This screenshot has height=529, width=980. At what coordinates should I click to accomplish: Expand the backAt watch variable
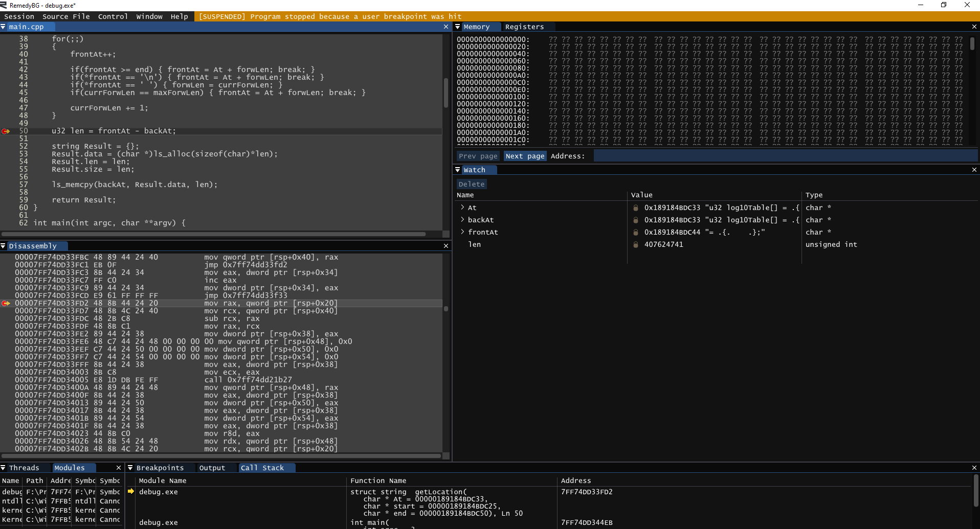click(462, 220)
